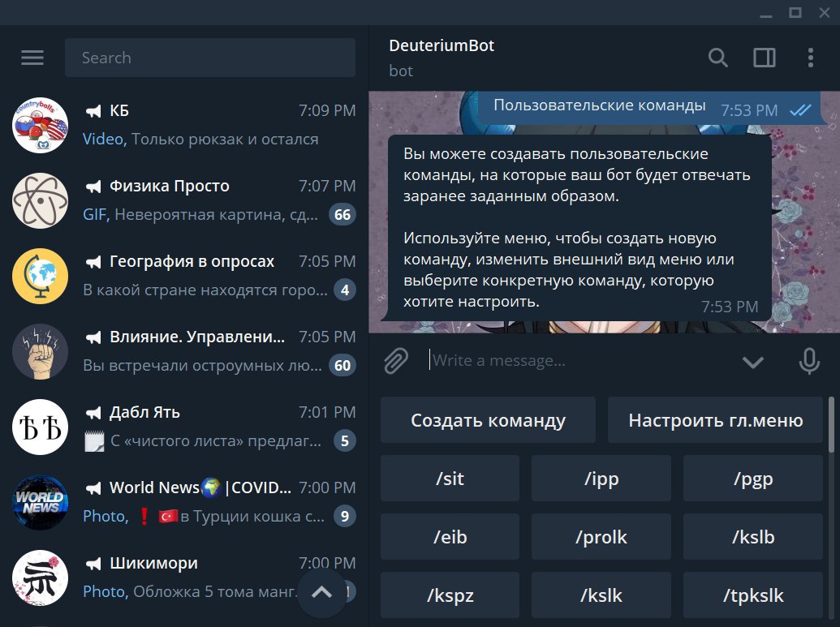The image size is (840, 627).
Task: Open the Влияние. Управление fist avatar
Action: [x=41, y=352]
